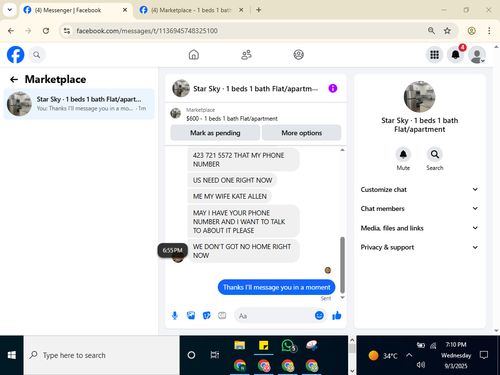
Task: Open Cortana circle on the taskbar
Action: (191, 355)
